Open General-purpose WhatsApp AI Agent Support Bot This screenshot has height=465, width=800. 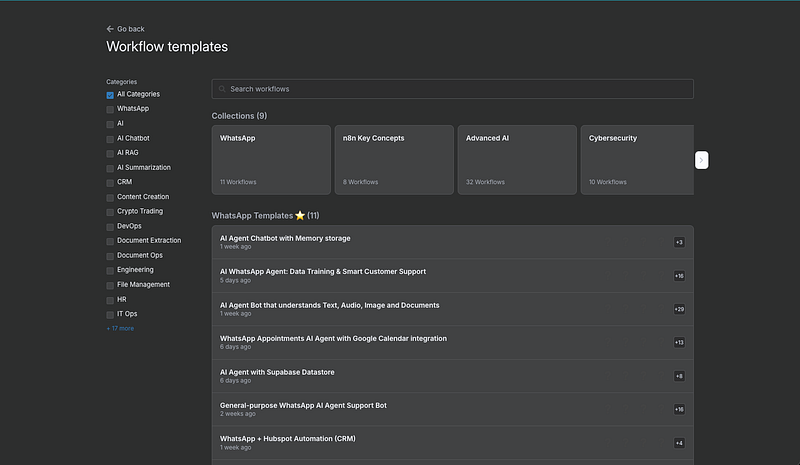(x=303, y=405)
